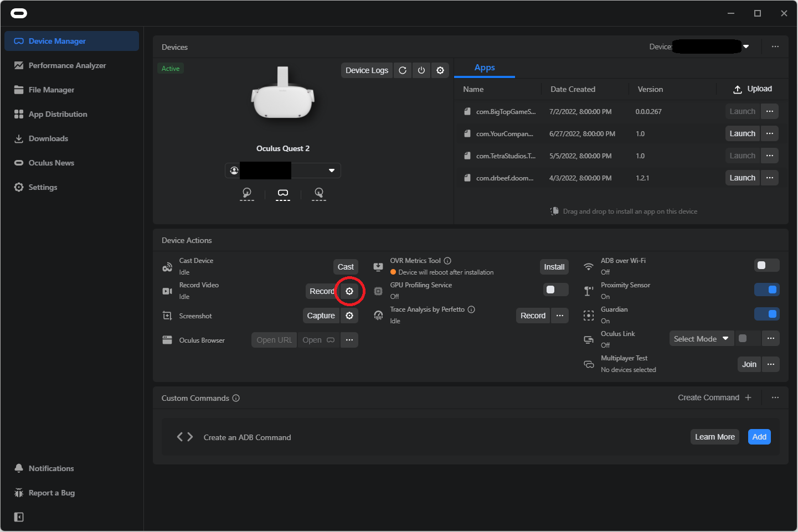Screen dimensions: 798x532
Task: Open more options for com.TetraStudios app
Action: [770, 156]
